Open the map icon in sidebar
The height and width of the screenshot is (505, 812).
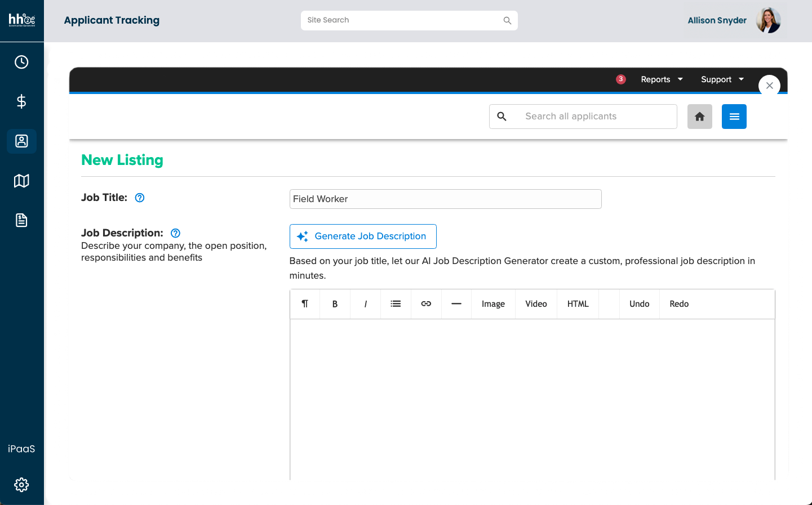[x=21, y=181]
